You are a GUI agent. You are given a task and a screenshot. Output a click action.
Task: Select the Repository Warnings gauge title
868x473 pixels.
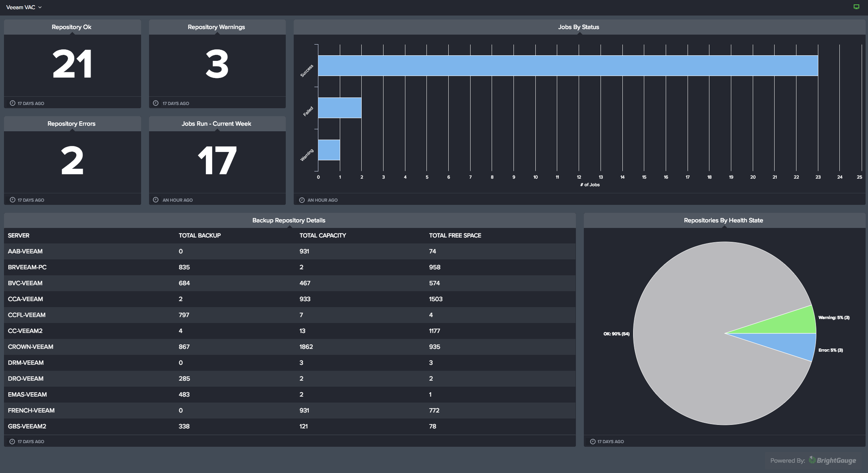216,27
